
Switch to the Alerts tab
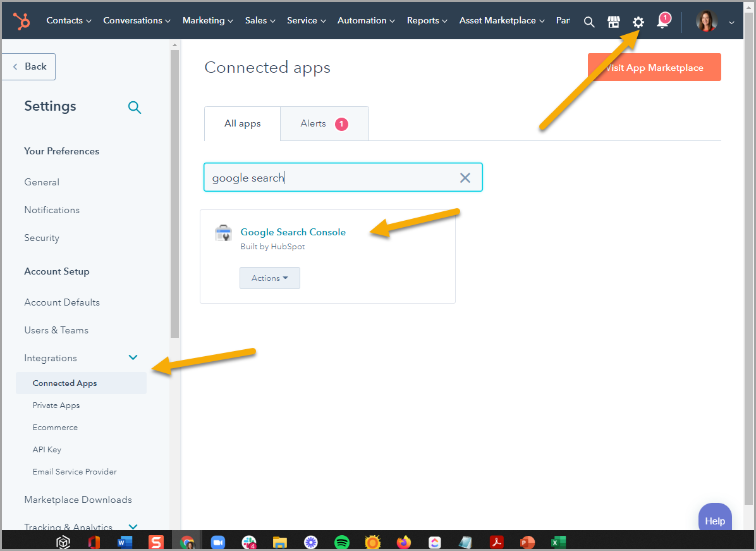324,123
